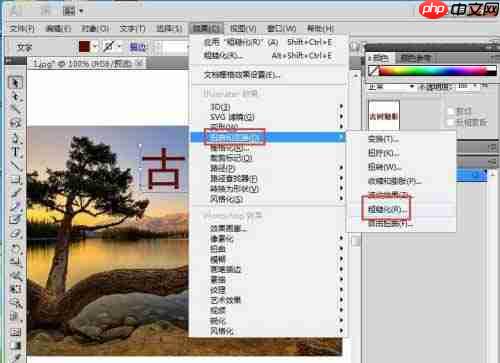Switch to the 颜色 panel tab

click(380, 58)
